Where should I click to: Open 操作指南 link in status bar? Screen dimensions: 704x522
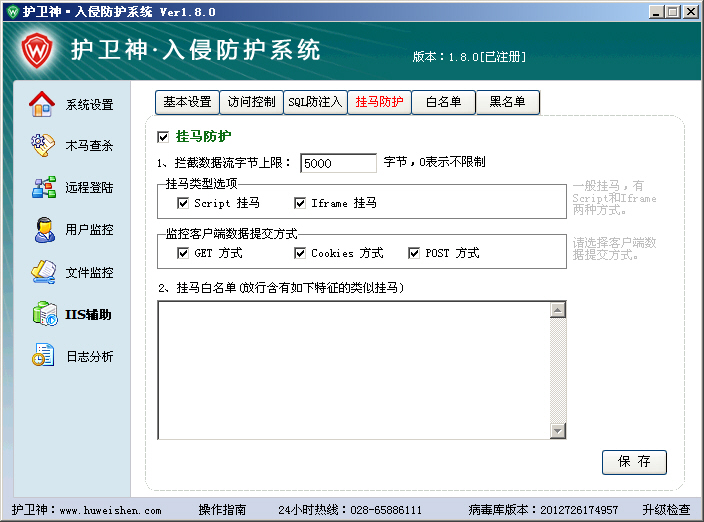click(222, 510)
